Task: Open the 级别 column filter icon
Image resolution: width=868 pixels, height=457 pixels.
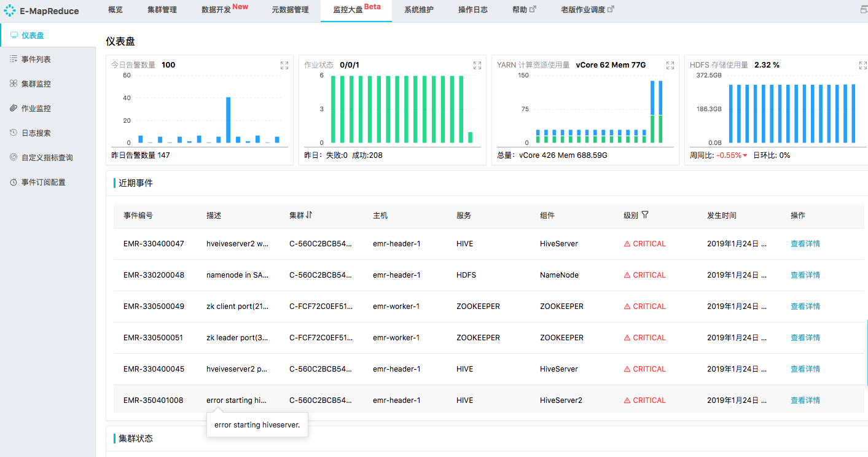Action: coord(645,215)
